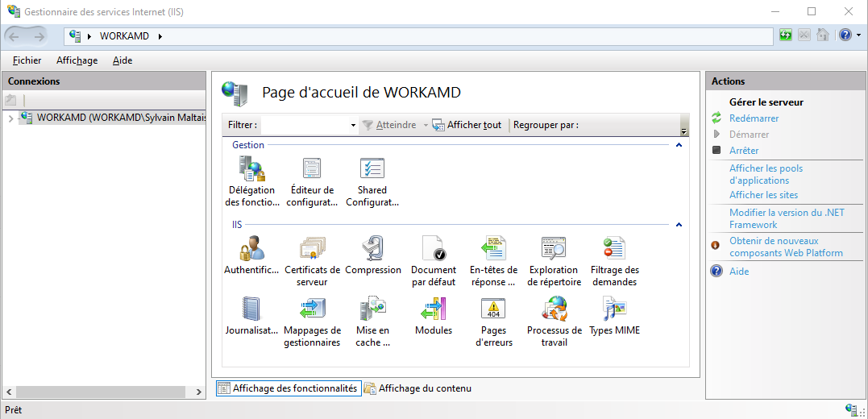Collapse the Gestion group section

point(679,145)
